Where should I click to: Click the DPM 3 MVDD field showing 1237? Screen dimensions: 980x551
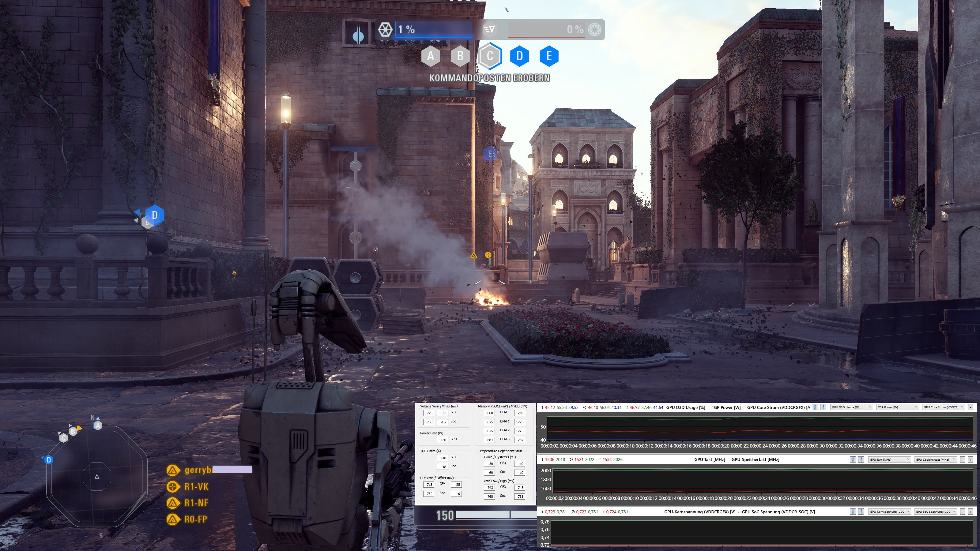tap(519, 440)
